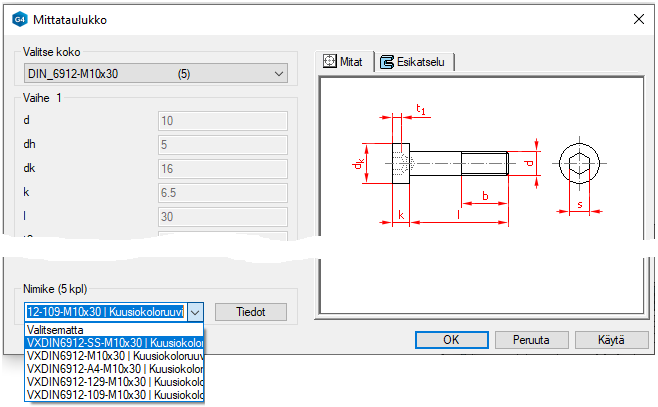Choose VXDIN6912-M10x30 plain item
Image resolution: width=658 pixels, height=407 pixels.
114,356
